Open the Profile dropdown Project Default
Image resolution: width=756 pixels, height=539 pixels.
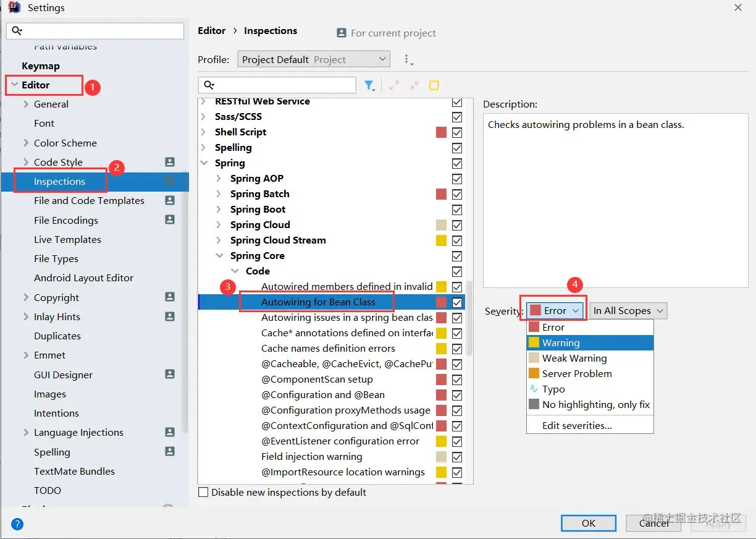pos(314,59)
